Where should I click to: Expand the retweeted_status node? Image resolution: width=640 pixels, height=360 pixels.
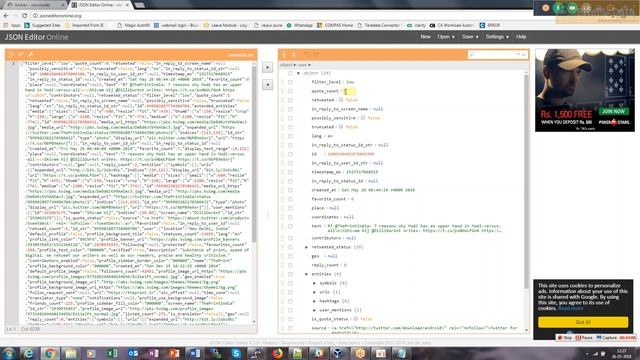307,247
